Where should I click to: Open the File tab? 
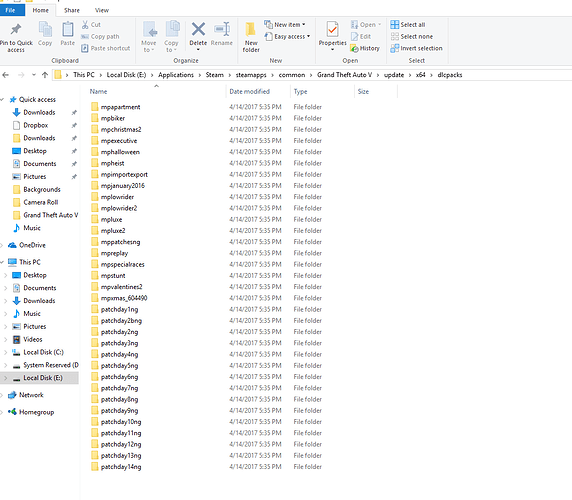11,10
